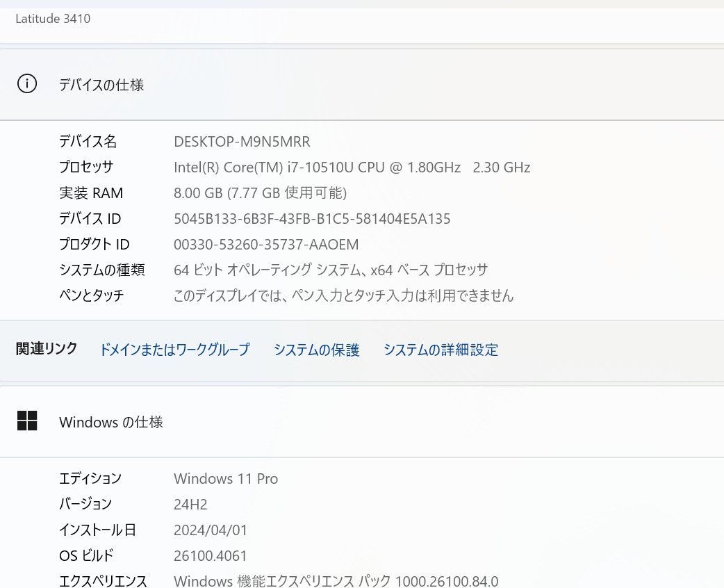
Task: Click the Intel(R) Core(TM) i7-10510U processor value
Action: click(352, 168)
